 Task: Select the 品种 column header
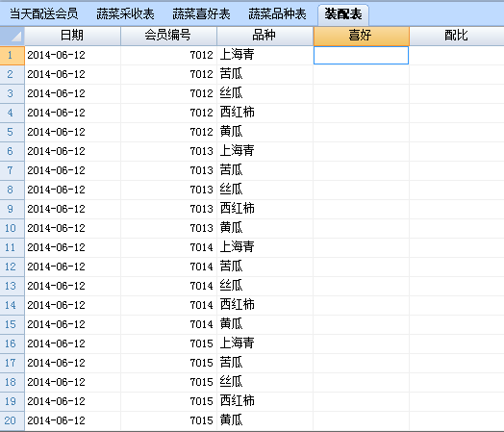click(x=265, y=36)
